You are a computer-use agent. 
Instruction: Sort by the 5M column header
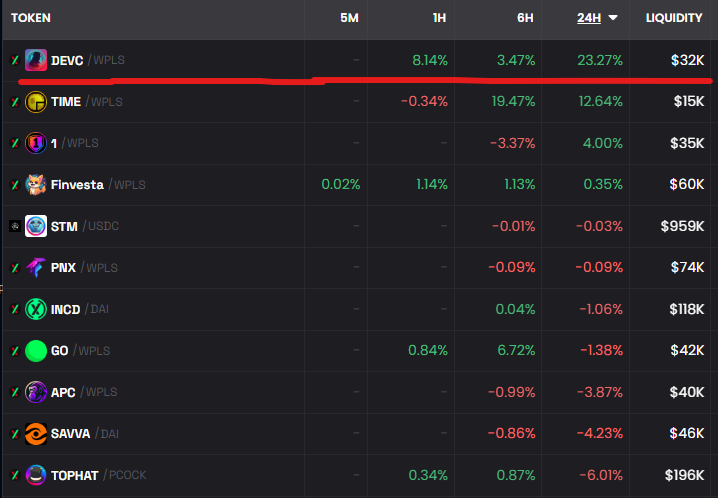pyautogui.click(x=349, y=18)
